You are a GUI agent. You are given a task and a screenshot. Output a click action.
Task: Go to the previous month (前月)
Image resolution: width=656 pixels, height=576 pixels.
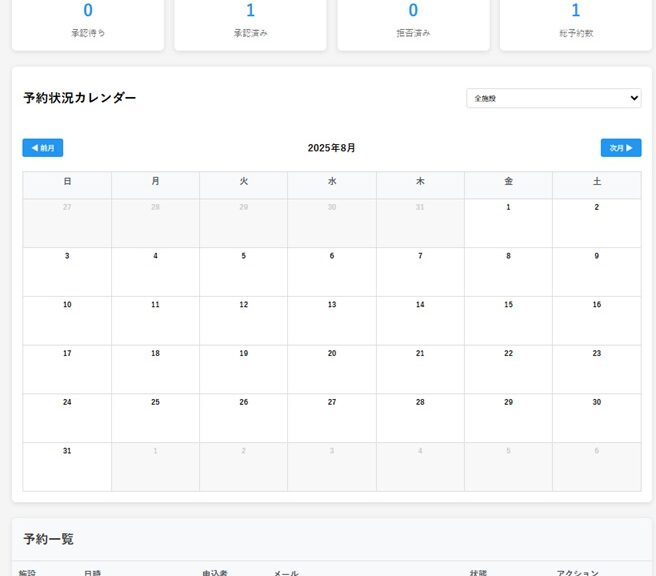click(43, 148)
